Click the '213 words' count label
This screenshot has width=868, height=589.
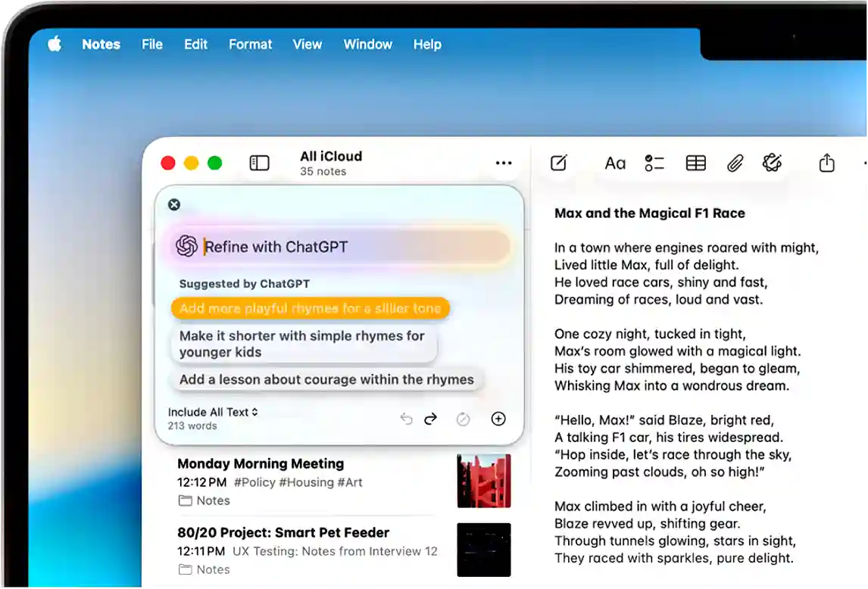(192, 426)
